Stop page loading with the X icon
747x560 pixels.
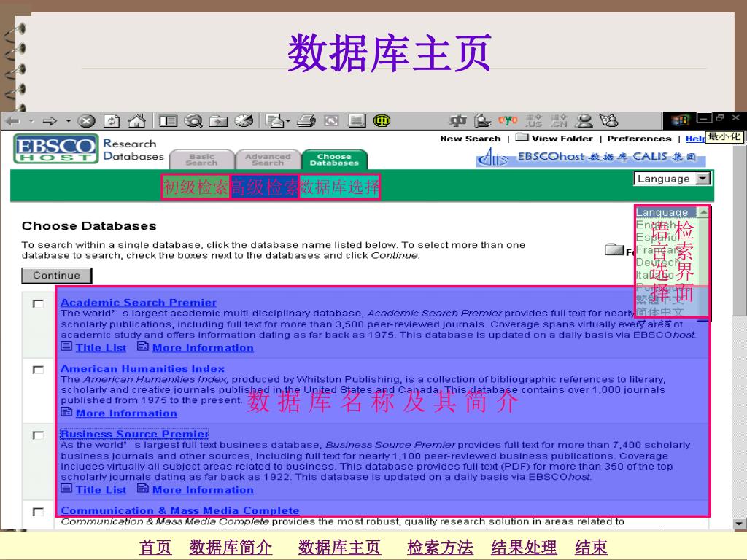tap(86, 122)
